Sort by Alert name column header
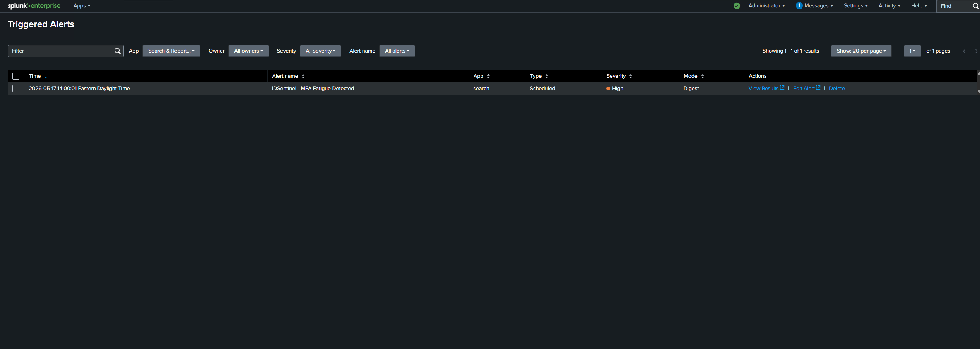Screen dimensions: 980x349 [x=288, y=76]
